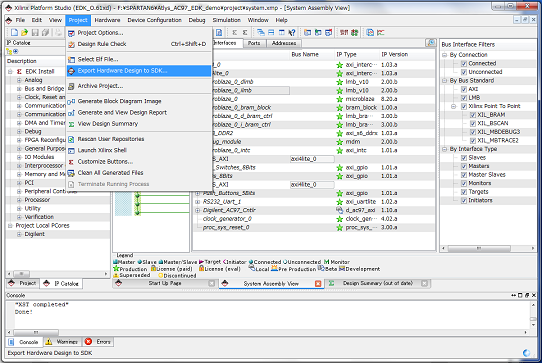542x363 pixels.
Task: Click the Save All stacked-disks toolbar icon
Action: click(45, 32)
